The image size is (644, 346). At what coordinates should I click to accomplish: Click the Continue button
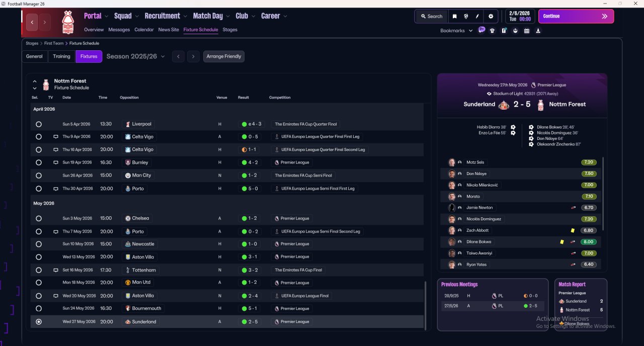pos(576,16)
